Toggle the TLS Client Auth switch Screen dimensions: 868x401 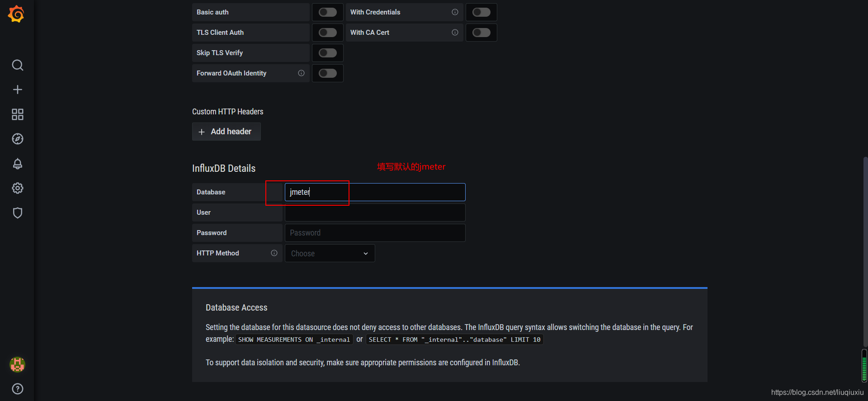coord(328,33)
